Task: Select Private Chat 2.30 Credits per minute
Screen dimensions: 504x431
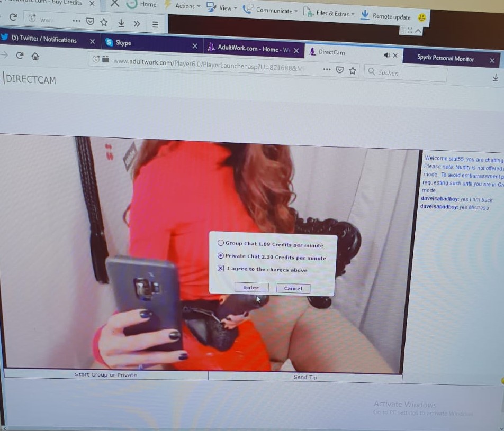Action: pyautogui.click(x=221, y=255)
